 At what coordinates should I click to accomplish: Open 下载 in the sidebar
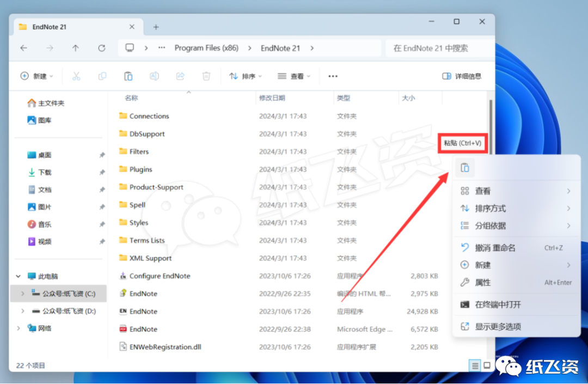39,172
